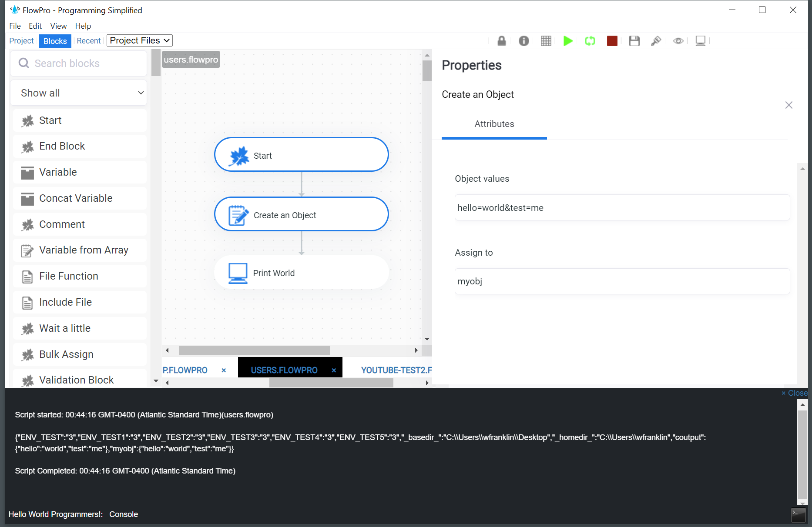Open the View menu
Image resolution: width=812 pixels, height=527 pixels.
pyautogui.click(x=58, y=26)
